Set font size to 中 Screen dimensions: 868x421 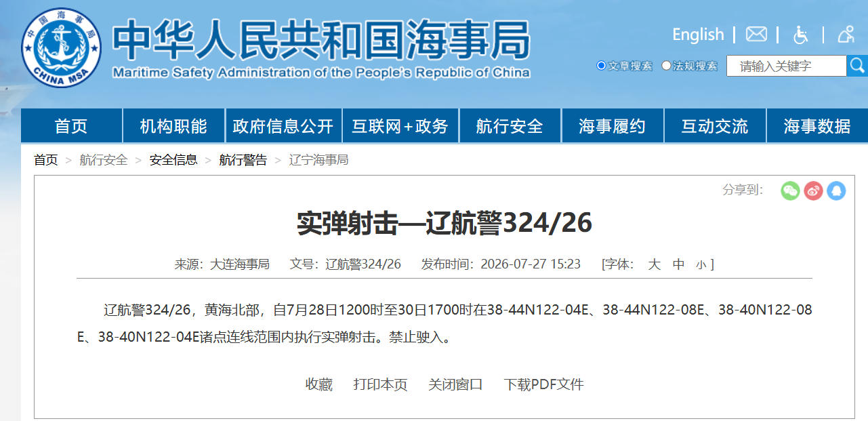point(679,264)
